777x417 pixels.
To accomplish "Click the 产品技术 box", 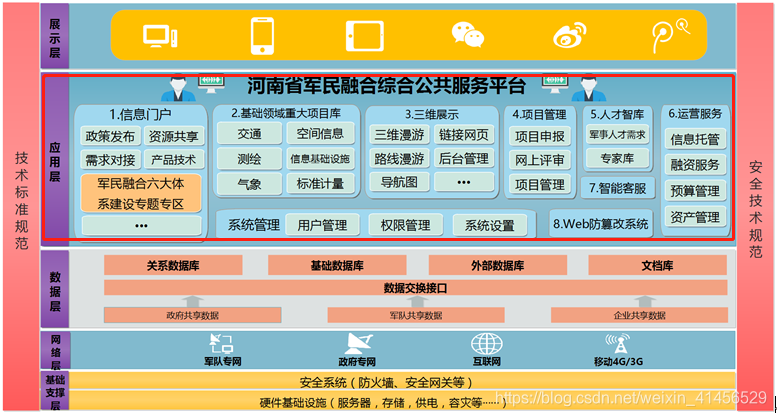I will pyautogui.click(x=173, y=160).
